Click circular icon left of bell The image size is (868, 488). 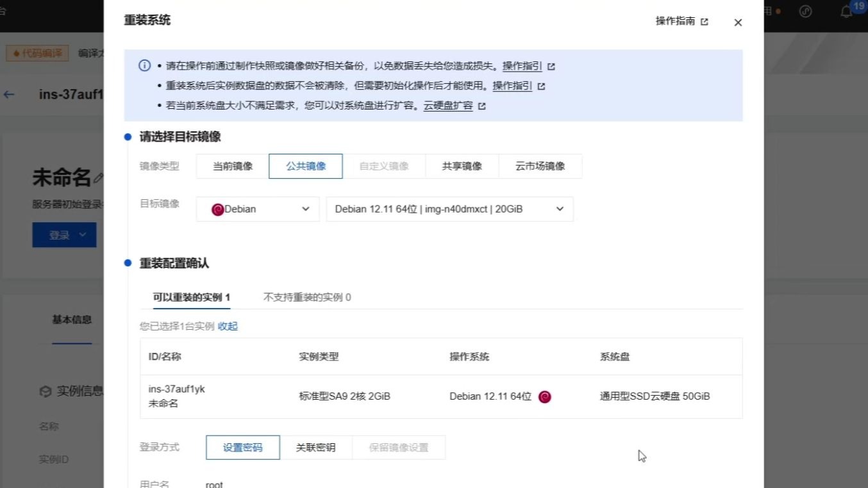click(x=806, y=12)
